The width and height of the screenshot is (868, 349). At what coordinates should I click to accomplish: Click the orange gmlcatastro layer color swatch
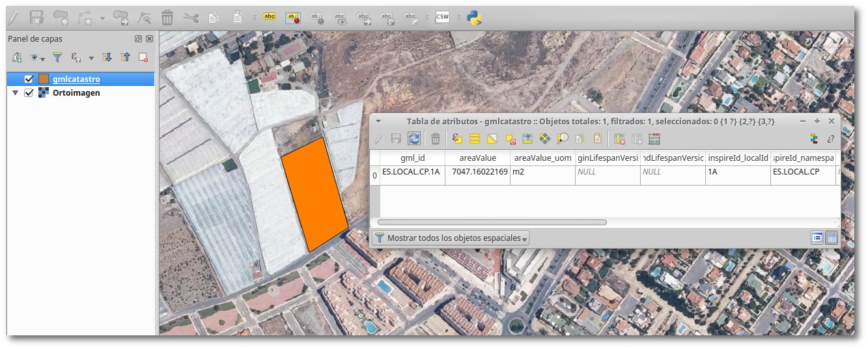click(x=44, y=79)
